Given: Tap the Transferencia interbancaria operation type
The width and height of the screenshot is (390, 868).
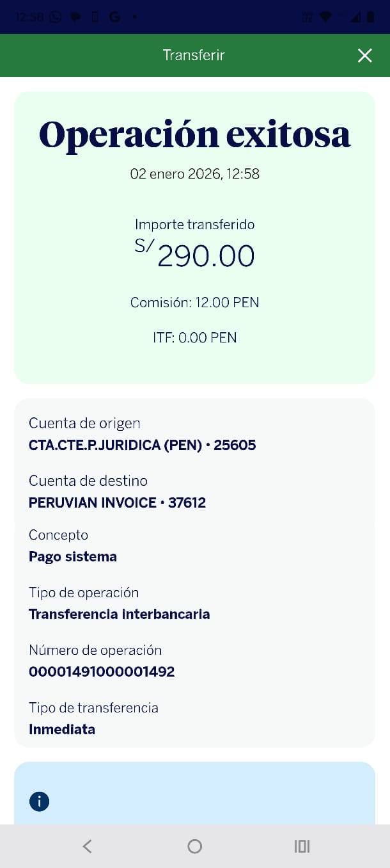Looking at the screenshot, I should [x=120, y=615].
